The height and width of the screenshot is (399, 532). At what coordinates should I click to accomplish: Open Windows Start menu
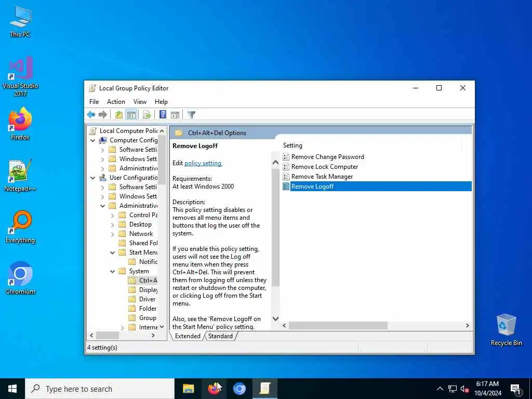12,389
